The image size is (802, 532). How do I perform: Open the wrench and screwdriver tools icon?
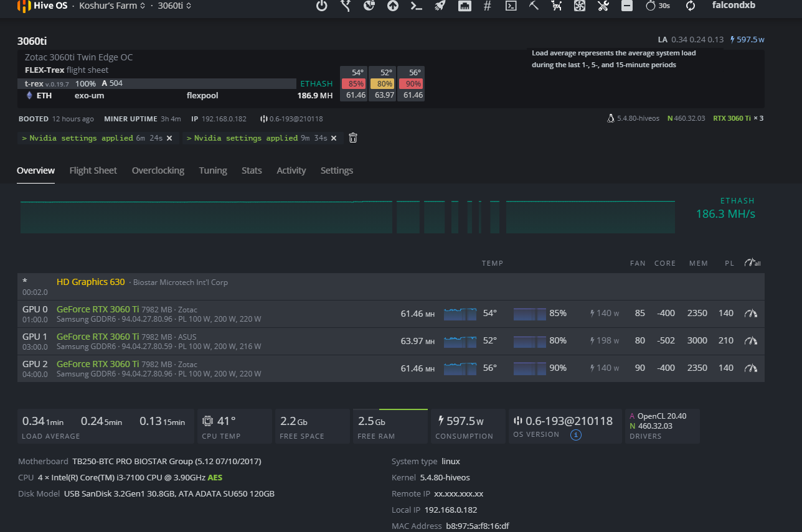click(603, 6)
